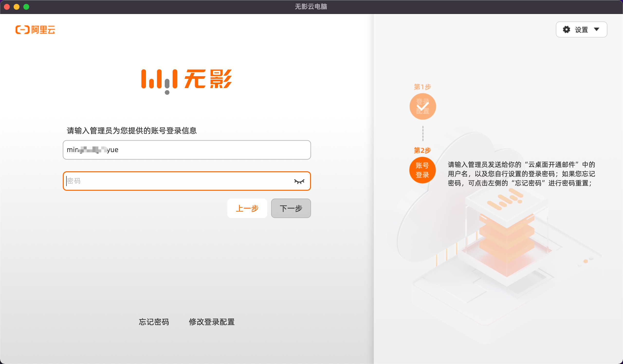Open the 修改登录配置 link
This screenshot has height=364, width=623.
tap(212, 322)
